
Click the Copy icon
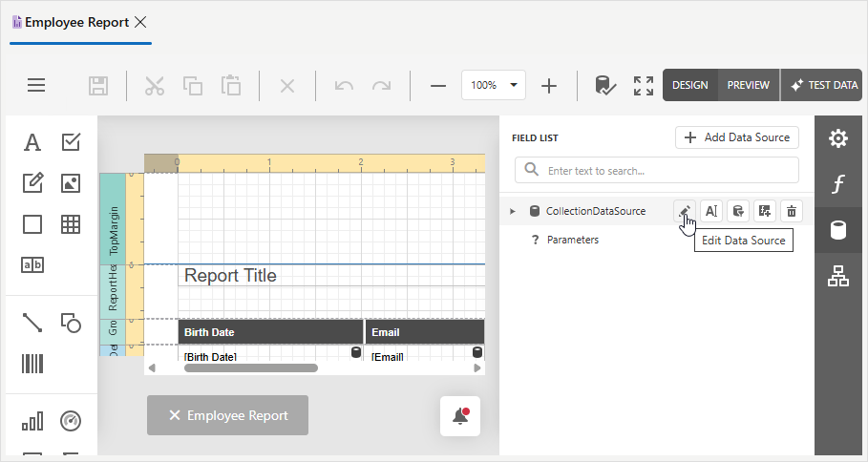pos(193,86)
